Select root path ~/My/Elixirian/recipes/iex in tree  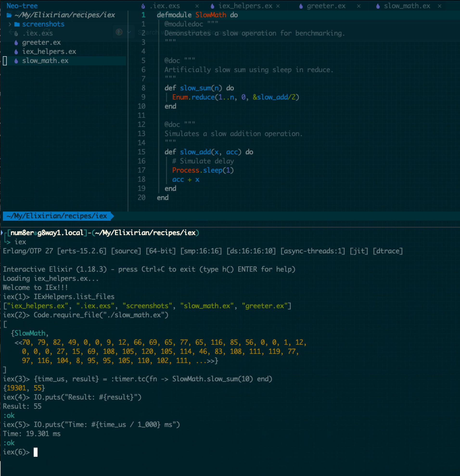click(x=65, y=15)
